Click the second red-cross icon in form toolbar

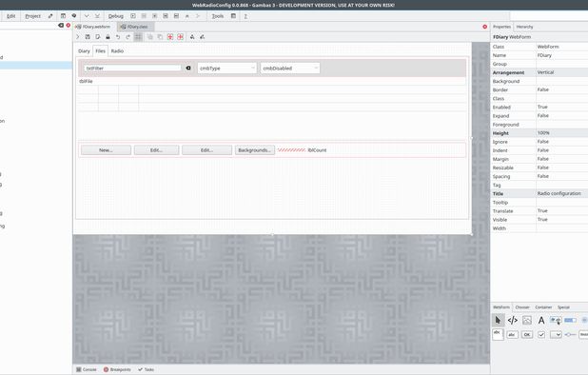click(181, 37)
